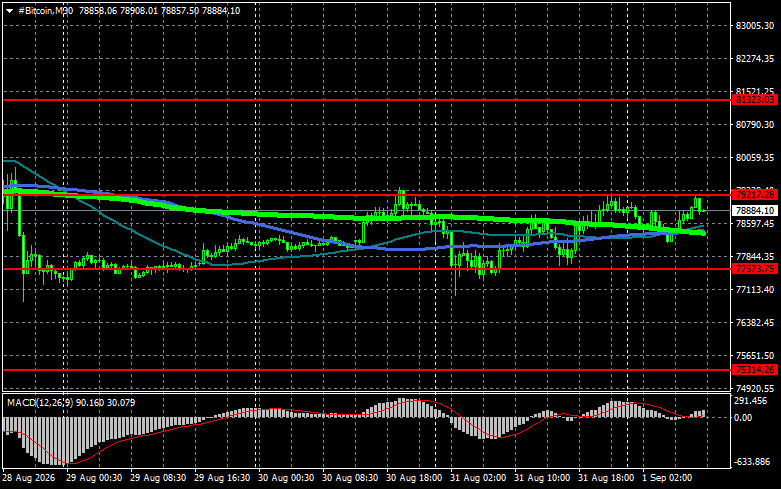Select the red 75314.26 price label

pyautogui.click(x=755, y=370)
